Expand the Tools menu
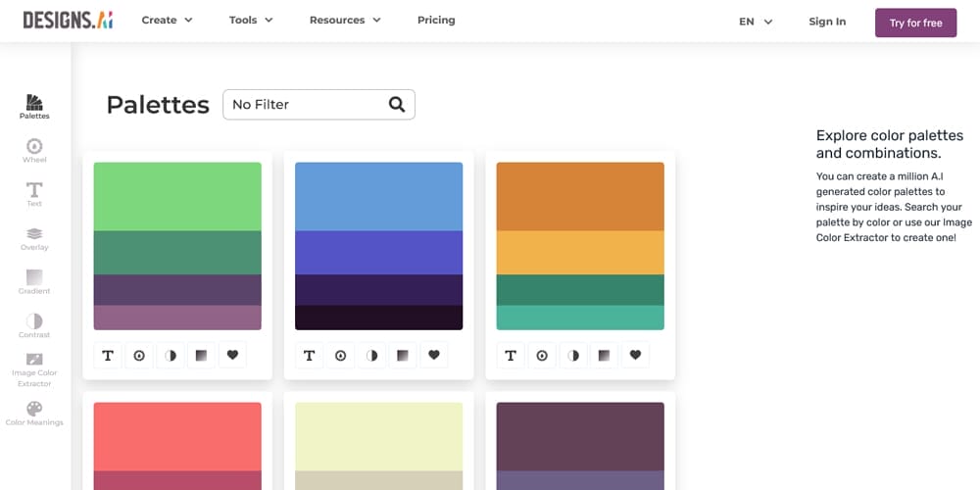The image size is (980, 490). click(x=251, y=20)
